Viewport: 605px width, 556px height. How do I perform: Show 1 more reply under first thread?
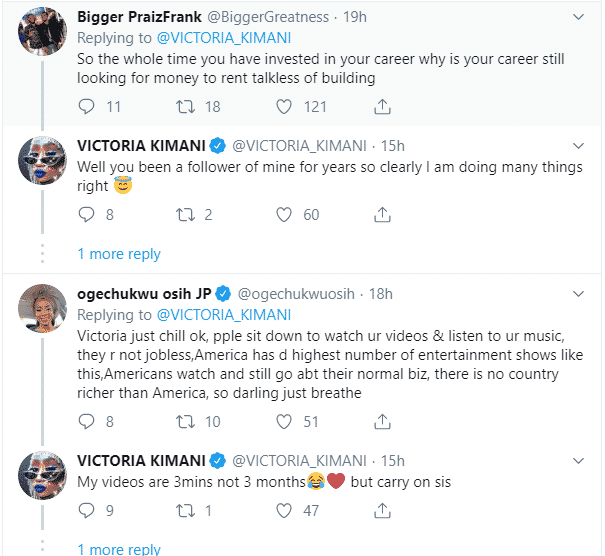click(119, 254)
